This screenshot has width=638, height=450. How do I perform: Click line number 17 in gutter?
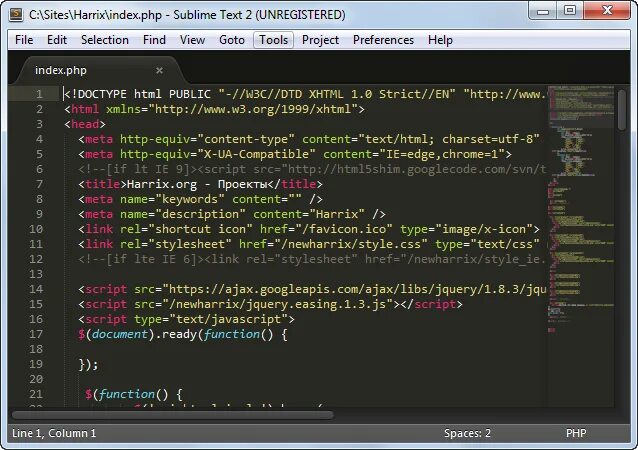click(x=36, y=334)
